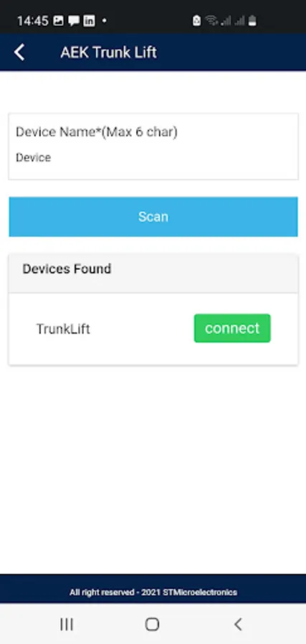
Task: Tap the gallery image notification icon
Action: point(58,21)
